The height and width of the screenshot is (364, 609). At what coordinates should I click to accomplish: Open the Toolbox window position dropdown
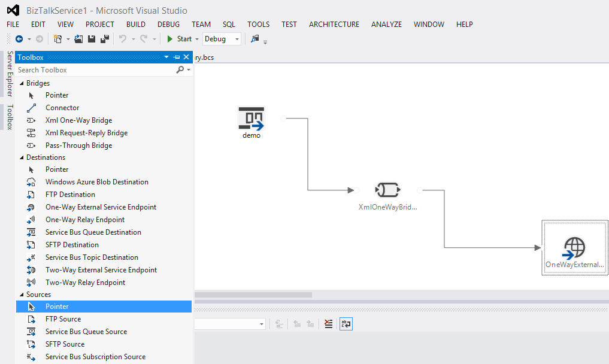pos(166,57)
